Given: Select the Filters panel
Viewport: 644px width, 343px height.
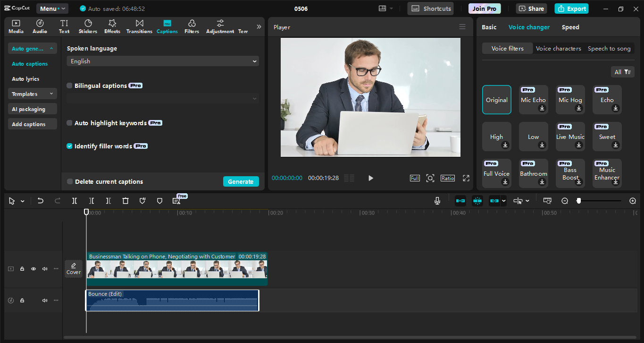Looking at the screenshot, I should [192, 26].
